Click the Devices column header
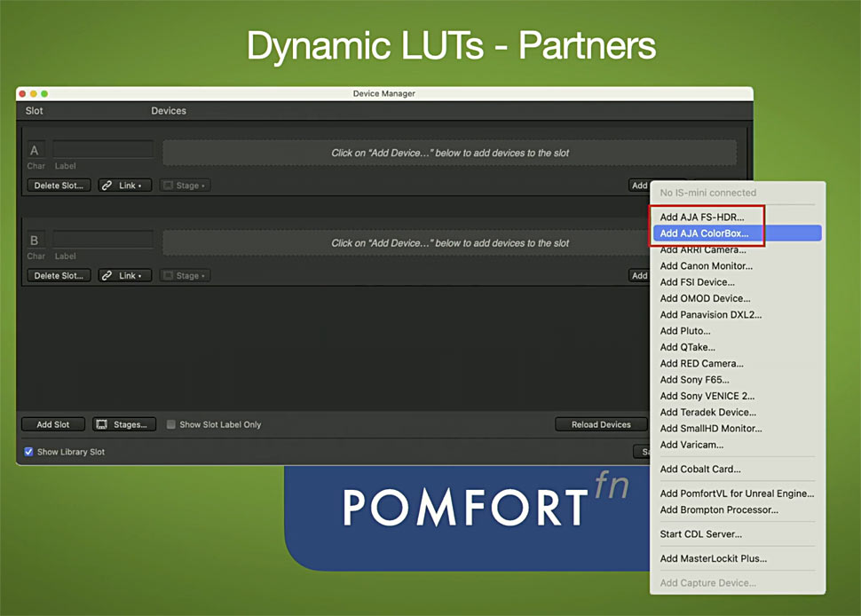The height and width of the screenshot is (616, 861). [169, 111]
